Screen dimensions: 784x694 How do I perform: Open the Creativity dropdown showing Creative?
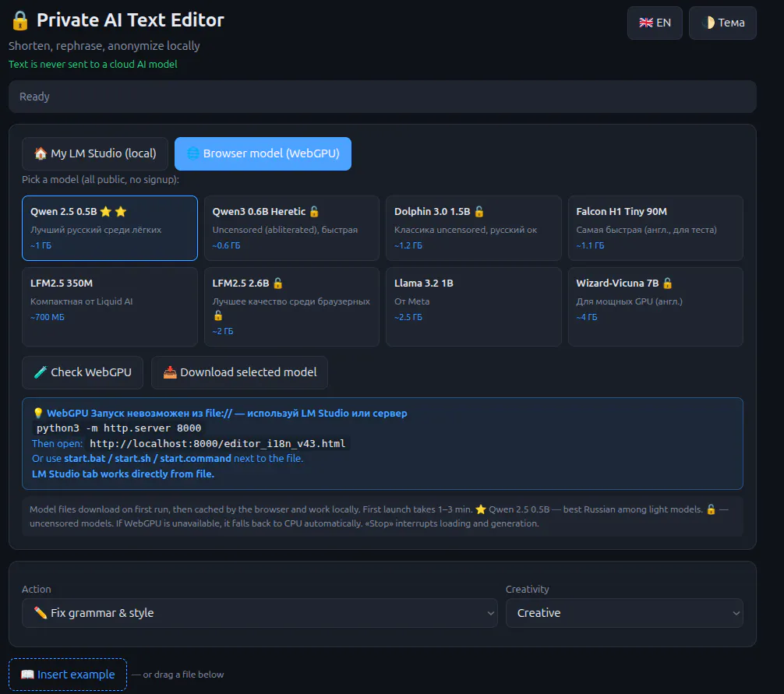[x=624, y=613]
